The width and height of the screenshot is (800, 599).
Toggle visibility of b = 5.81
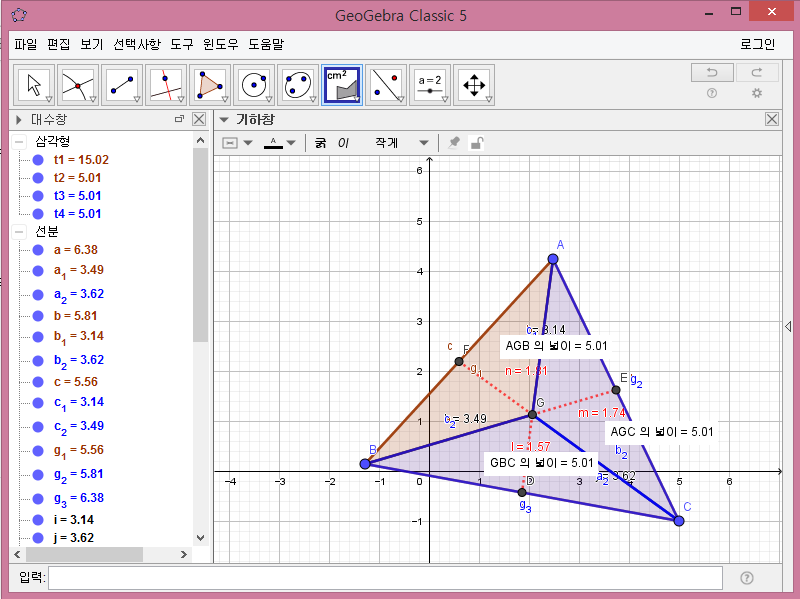pos(38,316)
